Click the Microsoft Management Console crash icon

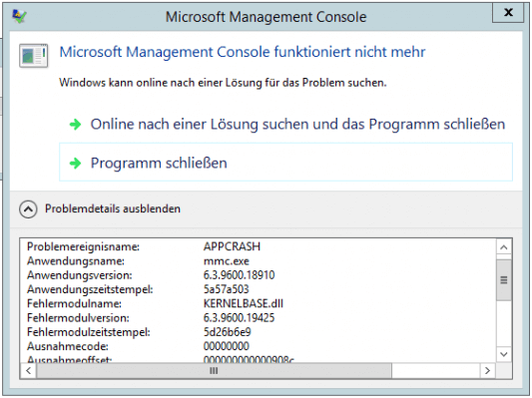point(33,55)
